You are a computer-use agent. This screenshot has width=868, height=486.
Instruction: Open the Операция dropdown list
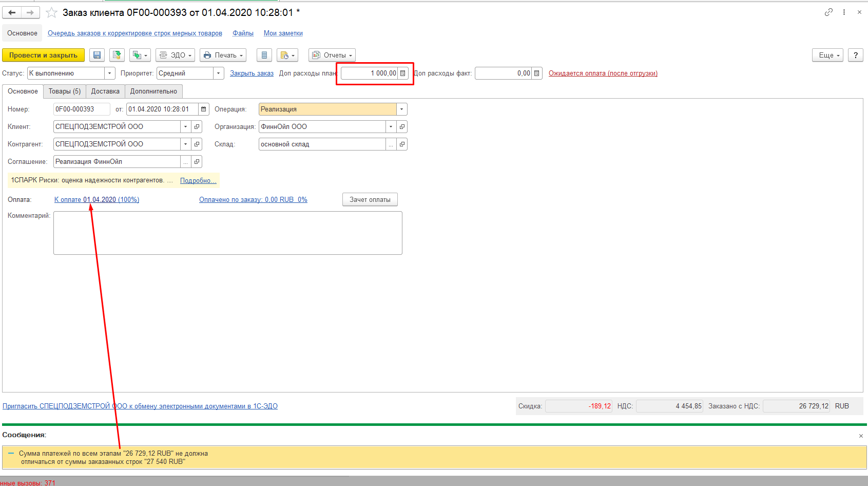pyautogui.click(x=401, y=109)
